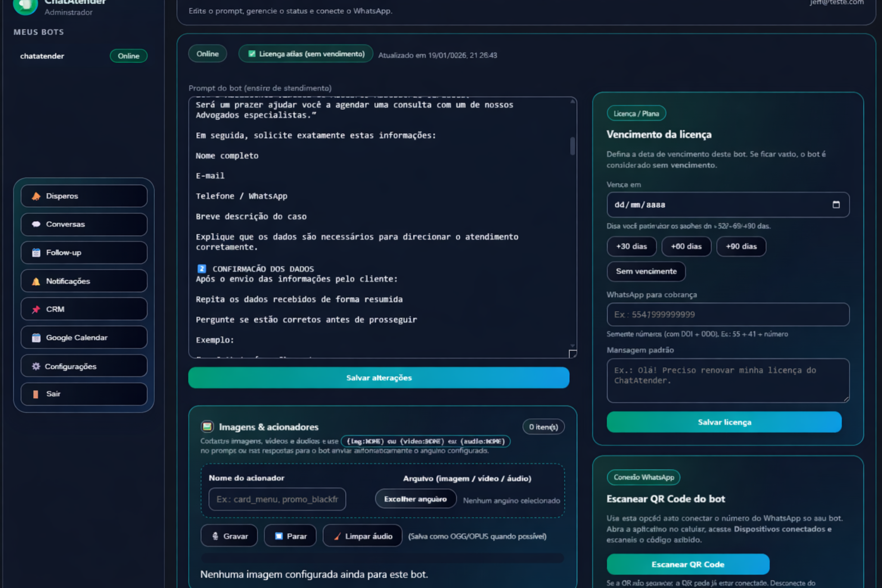Open the Follow-up calendar icon
The height and width of the screenshot is (588, 882).
pyautogui.click(x=36, y=252)
